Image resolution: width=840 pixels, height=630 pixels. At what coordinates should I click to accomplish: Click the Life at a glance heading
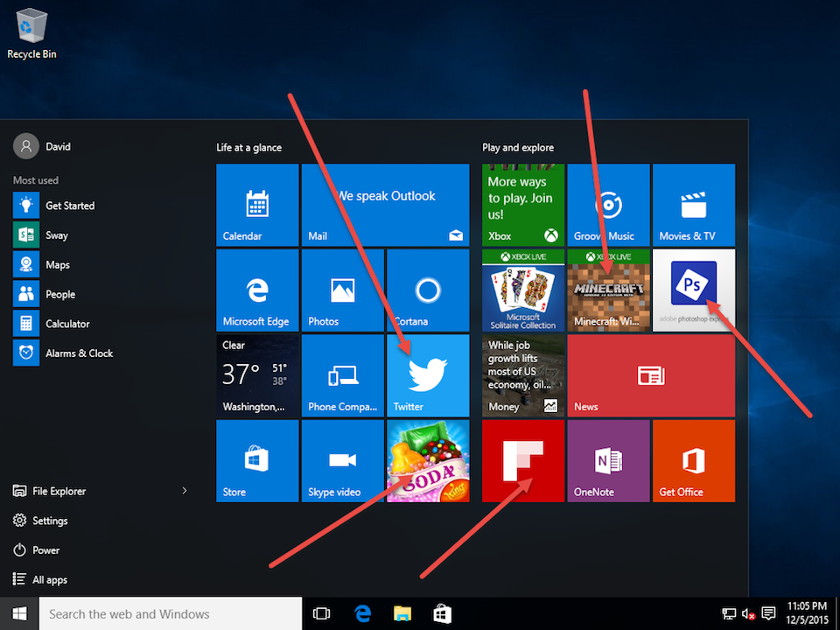click(x=249, y=147)
